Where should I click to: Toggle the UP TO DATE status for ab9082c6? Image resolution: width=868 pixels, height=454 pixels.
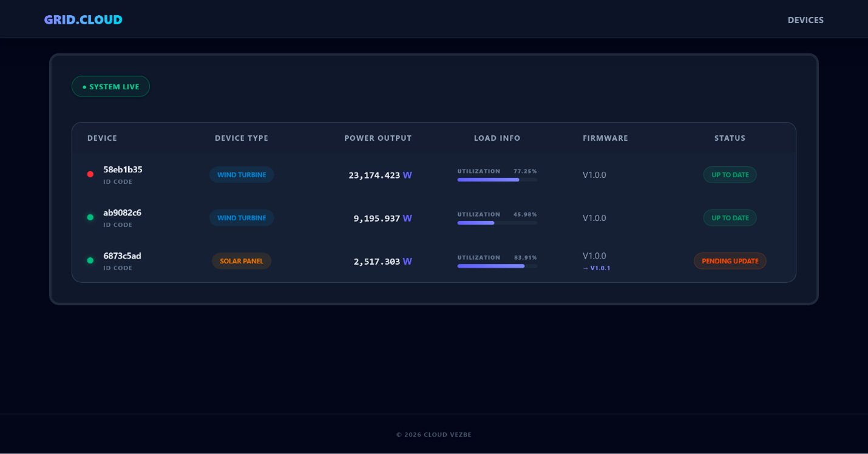(730, 217)
